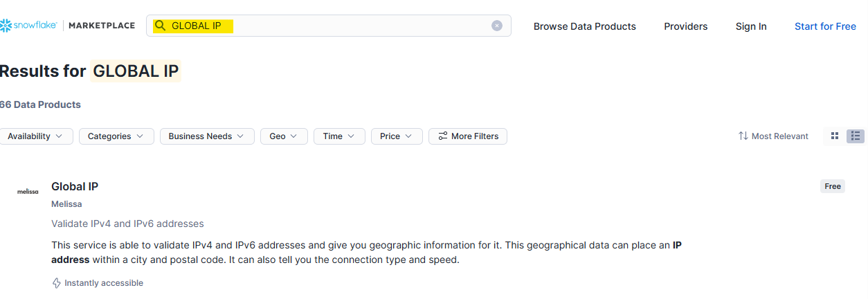Expand the Time filter dropdown
Screen dimensions: 868x299
(339, 136)
